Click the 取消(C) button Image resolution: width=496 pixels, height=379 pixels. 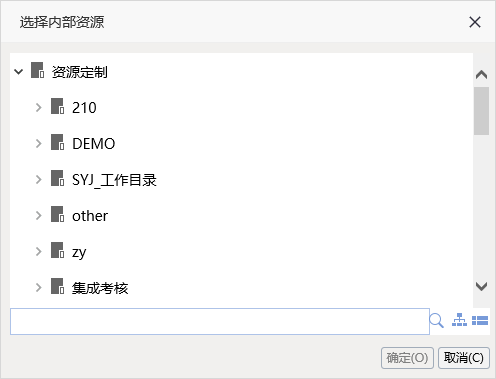pos(464,358)
